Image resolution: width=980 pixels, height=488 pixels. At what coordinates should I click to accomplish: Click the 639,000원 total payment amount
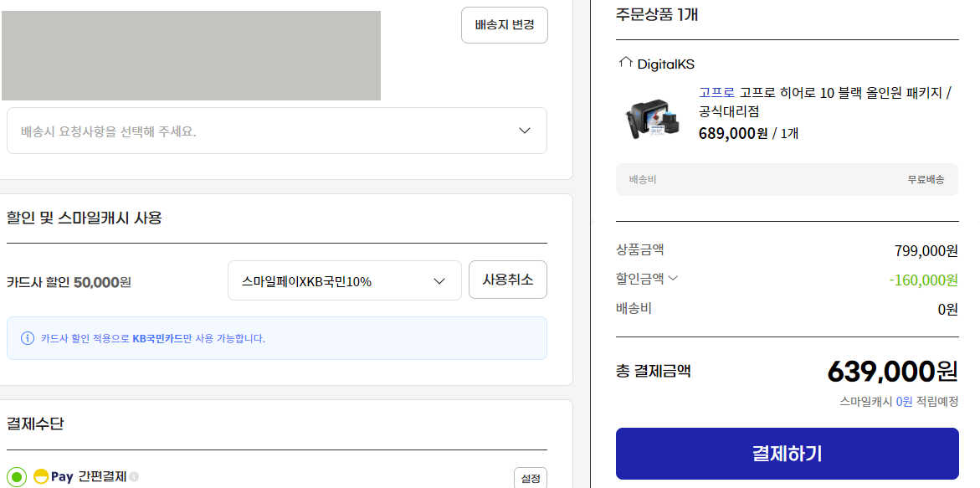[x=892, y=372]
